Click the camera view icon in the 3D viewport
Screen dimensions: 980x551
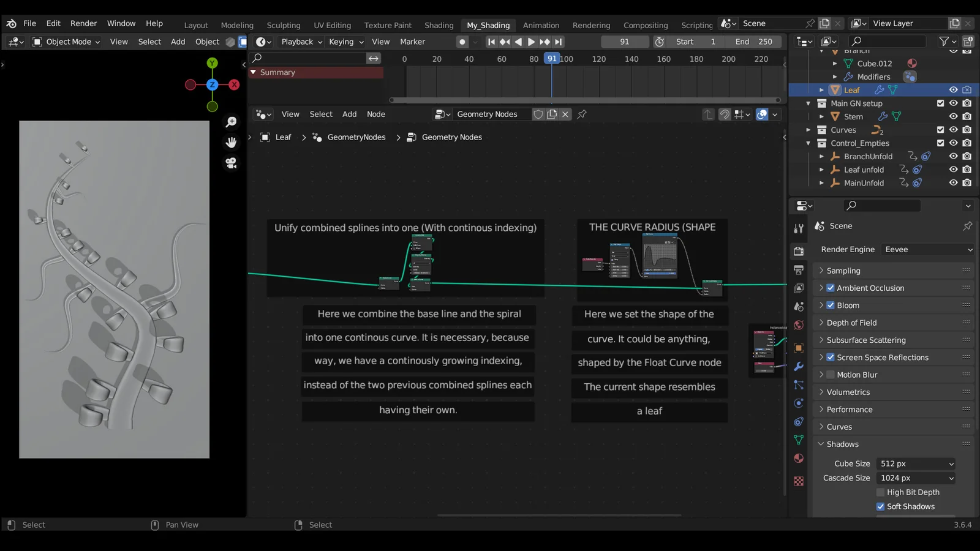232,163
